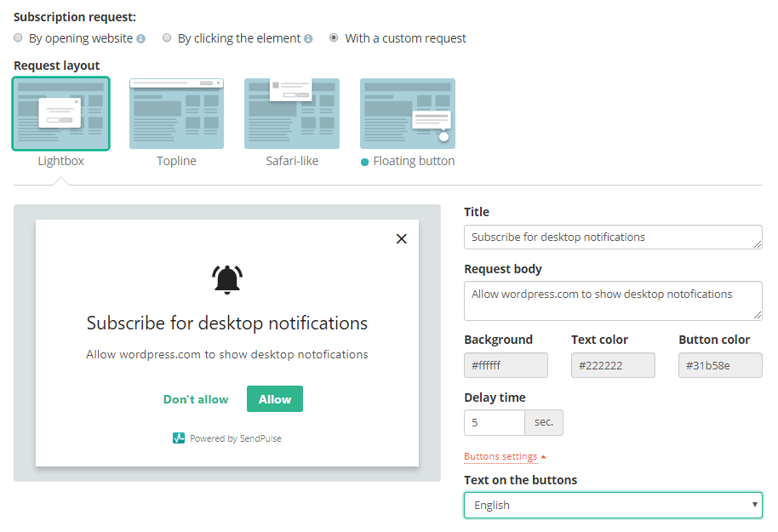Choose the Safari-like layout thumbnail
Image resolution: width=778 pixels, height=532 pixels.
292,114
